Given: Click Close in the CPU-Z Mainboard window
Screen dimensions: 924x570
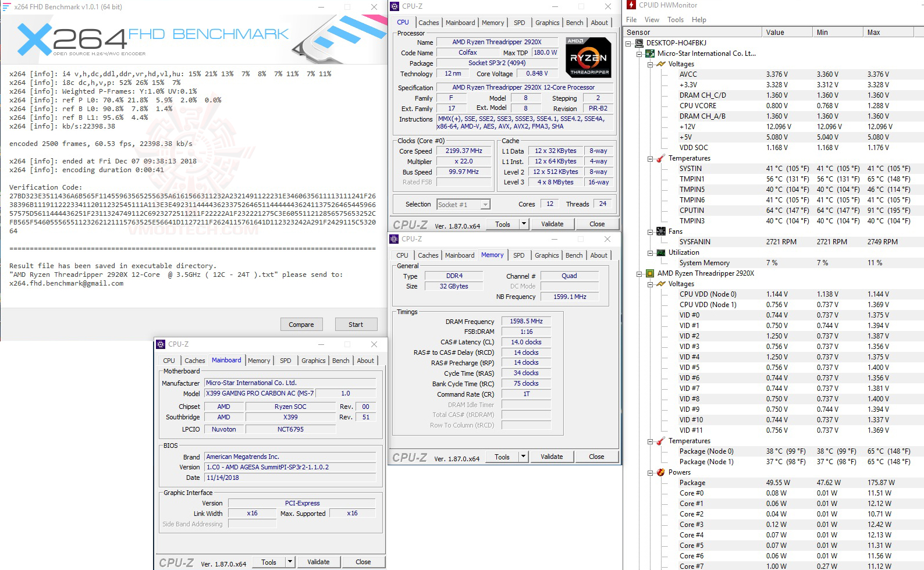Looking at the screenshot, I should click(363, 562).
